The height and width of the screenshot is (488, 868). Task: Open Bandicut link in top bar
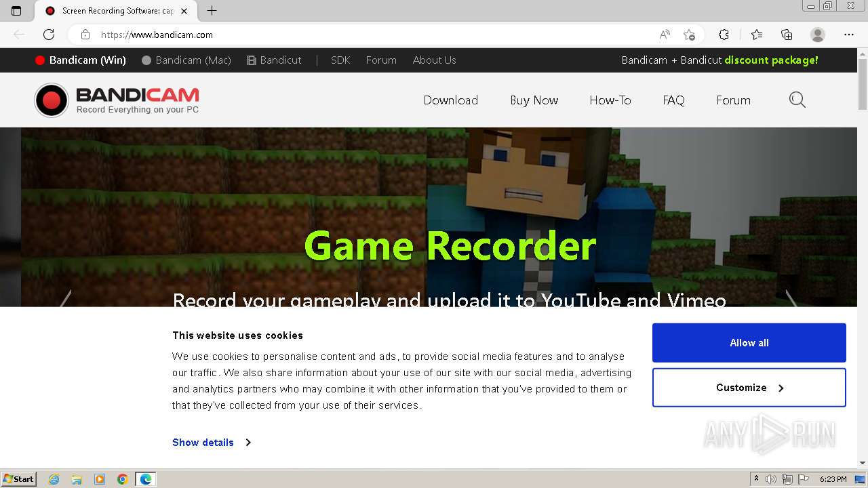pos(274,60)
